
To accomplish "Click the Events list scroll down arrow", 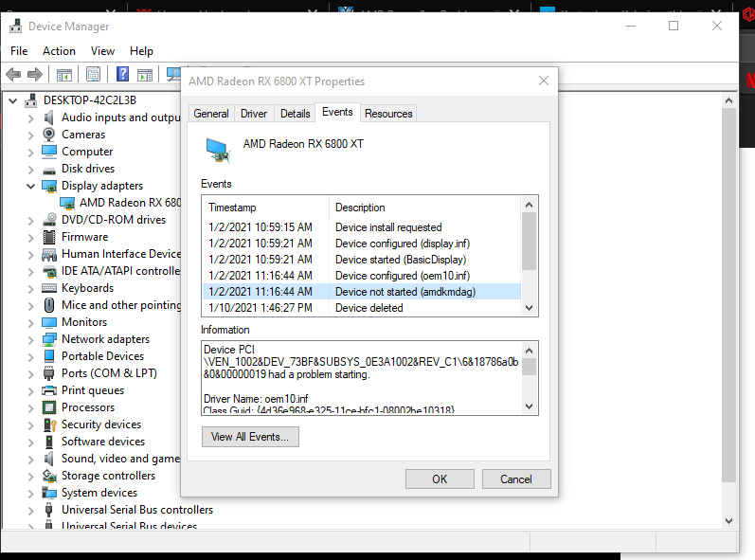I will coord(530,308).
